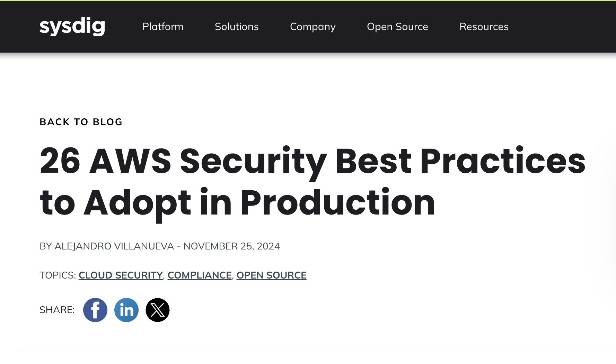
Task: Click the date November 25, 2024
Action: [231, 246]
